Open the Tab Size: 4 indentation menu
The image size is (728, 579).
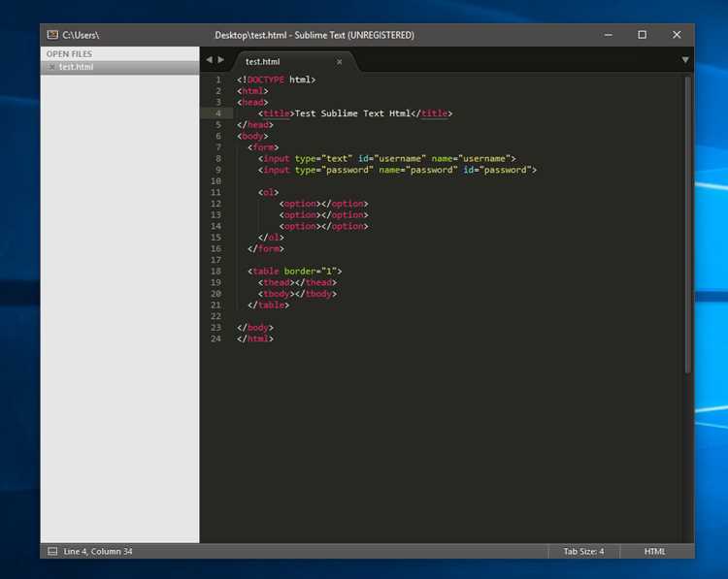(x=583, y=551)
